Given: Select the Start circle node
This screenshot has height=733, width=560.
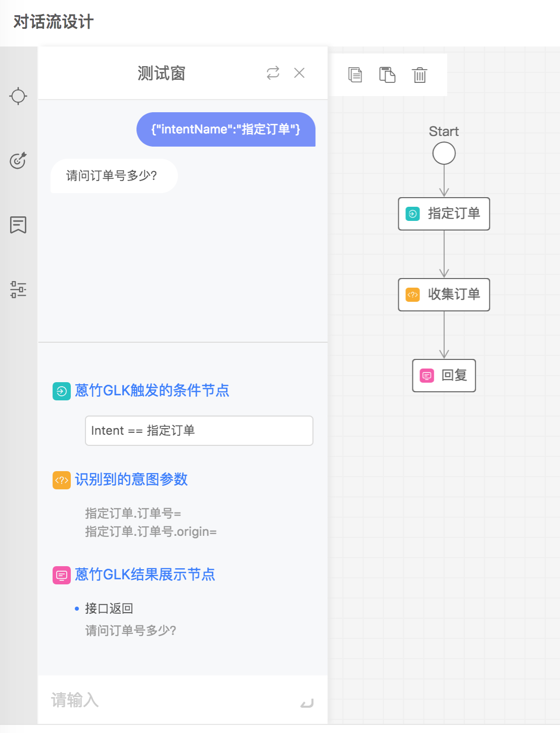Looking at the screenshot, I should pyautogui.click(x=444, y=153).
